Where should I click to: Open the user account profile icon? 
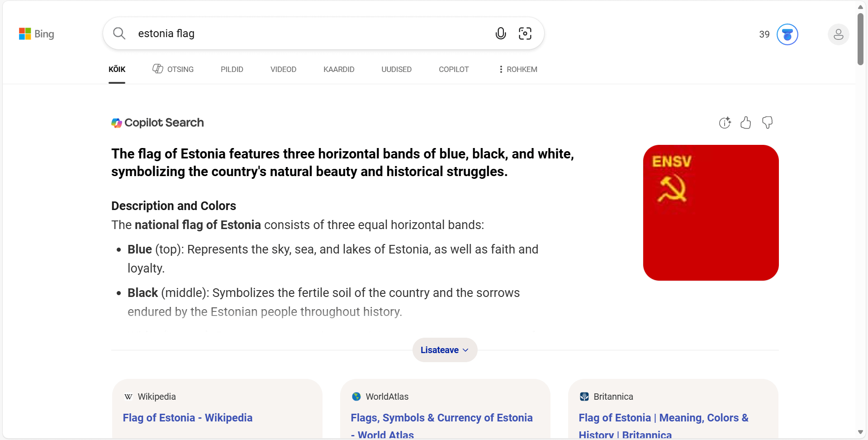point(838,34)
